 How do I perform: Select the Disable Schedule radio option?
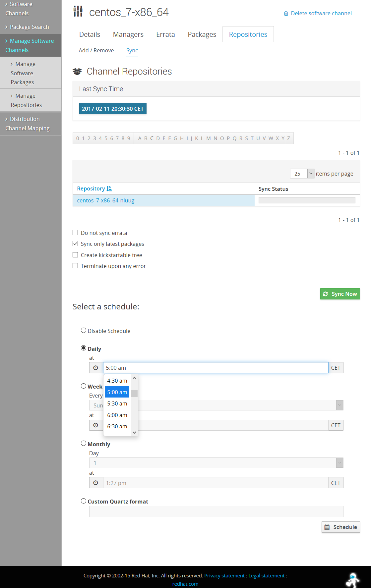84,331
